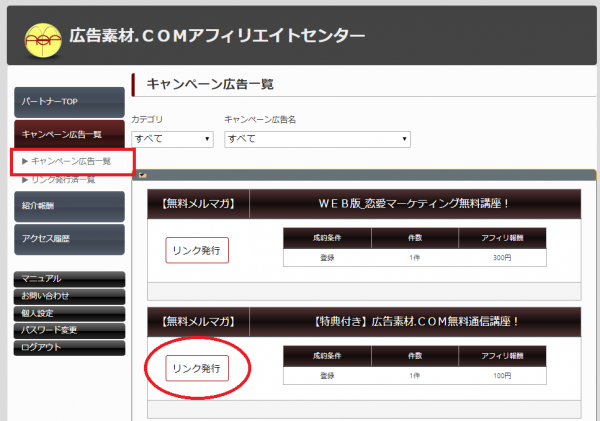Click the 【特典付き】広告素材.COM無料通信講座 campaign title
This screenshot has height=421, width=600.
click(x=415, y=321)
